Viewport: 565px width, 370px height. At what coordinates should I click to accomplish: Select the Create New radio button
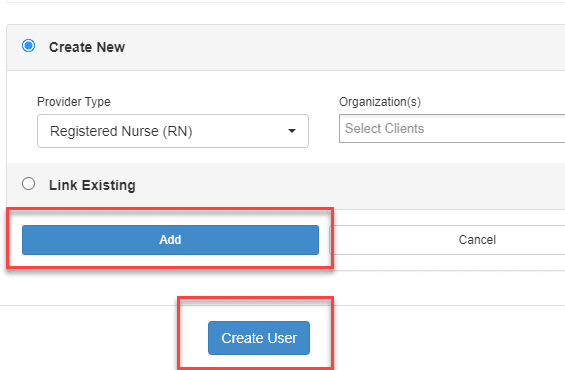(28, 46)
